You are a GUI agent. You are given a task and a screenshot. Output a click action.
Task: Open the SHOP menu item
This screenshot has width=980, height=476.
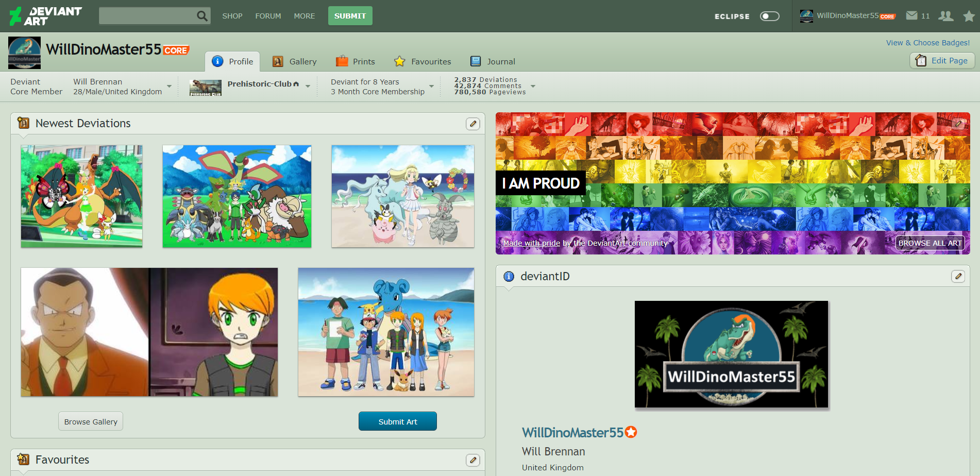coord(232,16)
